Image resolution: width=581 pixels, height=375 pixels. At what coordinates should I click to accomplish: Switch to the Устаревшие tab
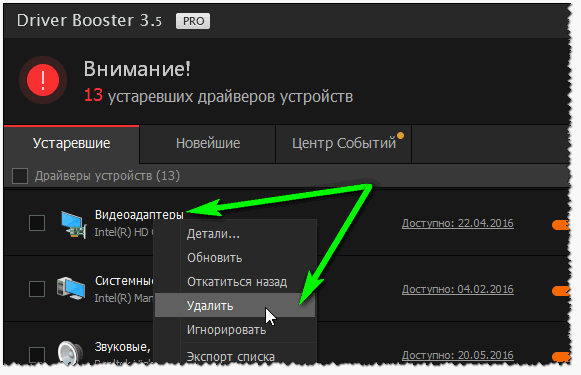tap(72, 144)
